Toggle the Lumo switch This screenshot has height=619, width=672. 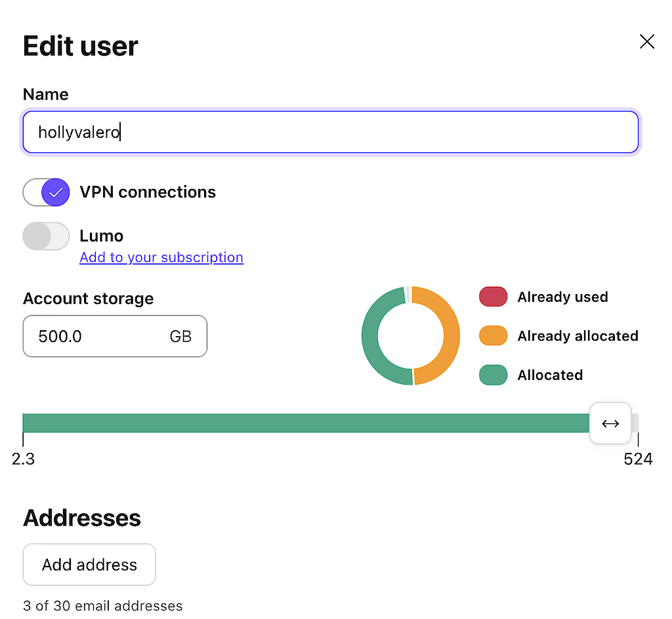(x=46, y=236)
